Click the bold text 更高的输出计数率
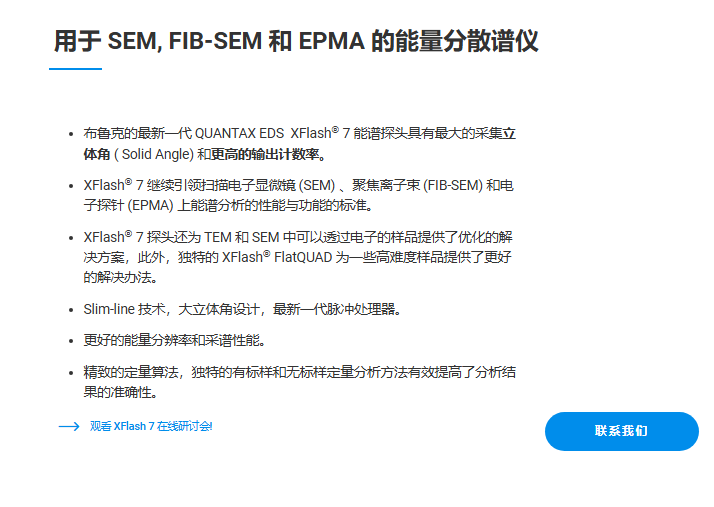This screenshot has height=507, width=714. [x=265, y=154]
